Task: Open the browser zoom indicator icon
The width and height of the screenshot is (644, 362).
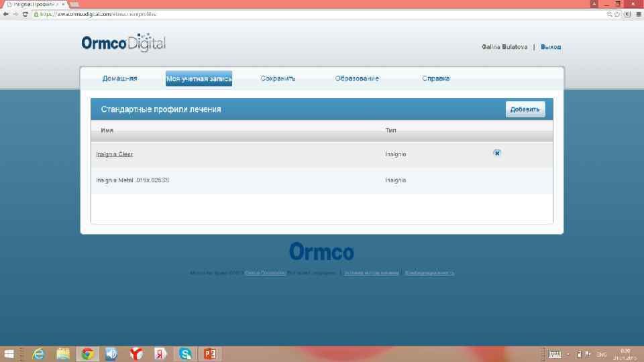Action: point(609,14)
